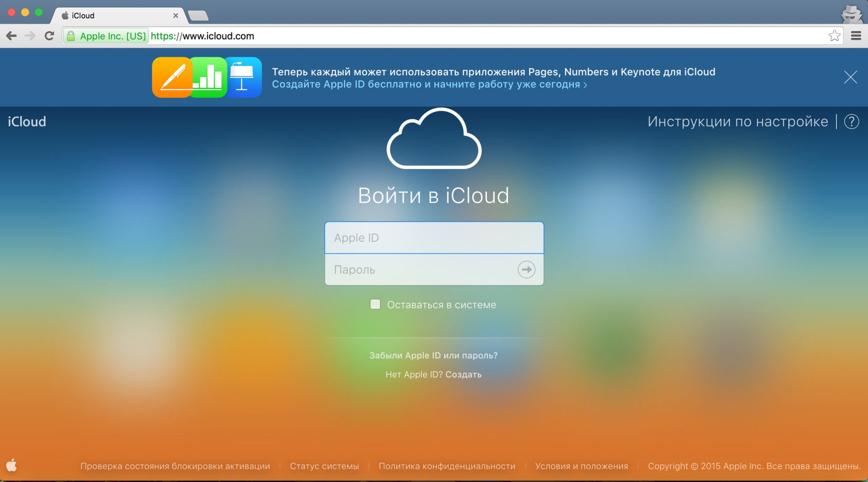The width and height of the screenshot is (868, 482).
Task: Click the banner headline about Pages, Numbers, Keynote
Action: click(493, 72)
